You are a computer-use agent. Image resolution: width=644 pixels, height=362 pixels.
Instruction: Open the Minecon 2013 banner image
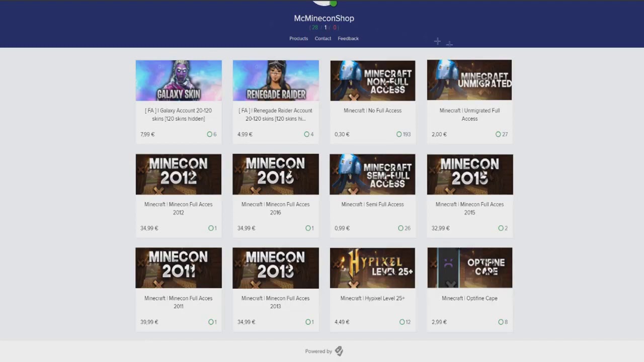pyautogui.click(x=276, y=268)
